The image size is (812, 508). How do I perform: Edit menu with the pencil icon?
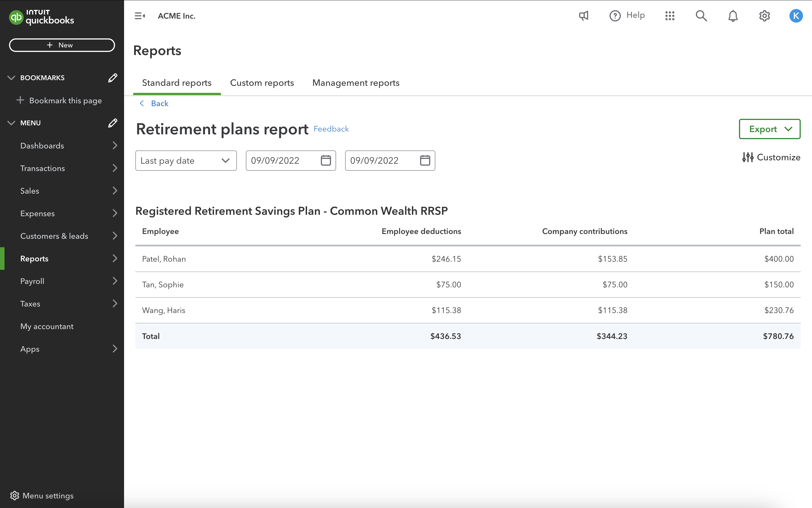pyautogui.click(x=113, y=123)
